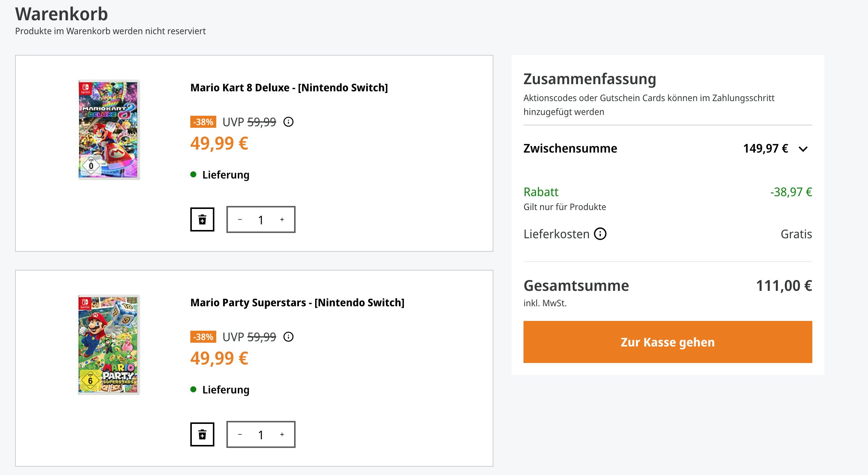Screen dimensions: 868x475
Task: Delete Mario Kart 8 Deluxe from cart
Action: click(x=202, y=219)
